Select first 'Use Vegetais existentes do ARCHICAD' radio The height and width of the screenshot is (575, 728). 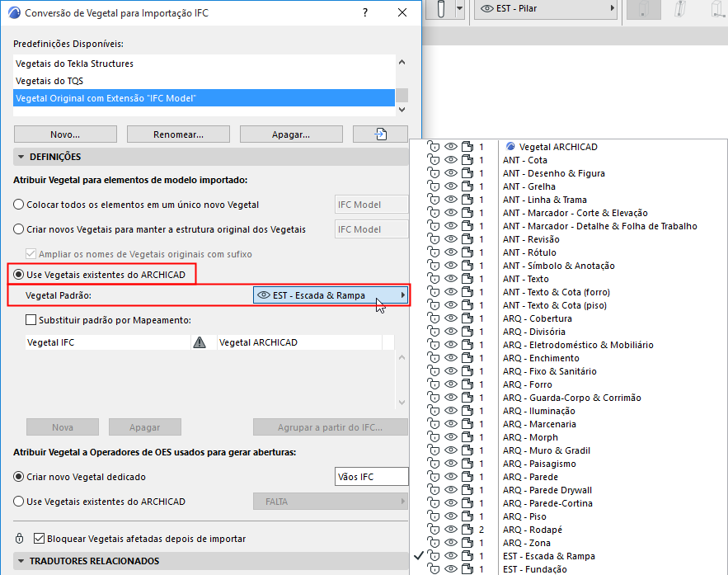click(19, 275)
